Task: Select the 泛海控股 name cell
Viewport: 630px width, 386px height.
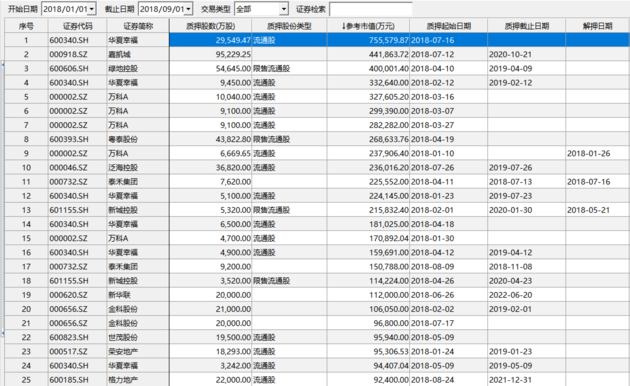Action: (x=138, y=167)
